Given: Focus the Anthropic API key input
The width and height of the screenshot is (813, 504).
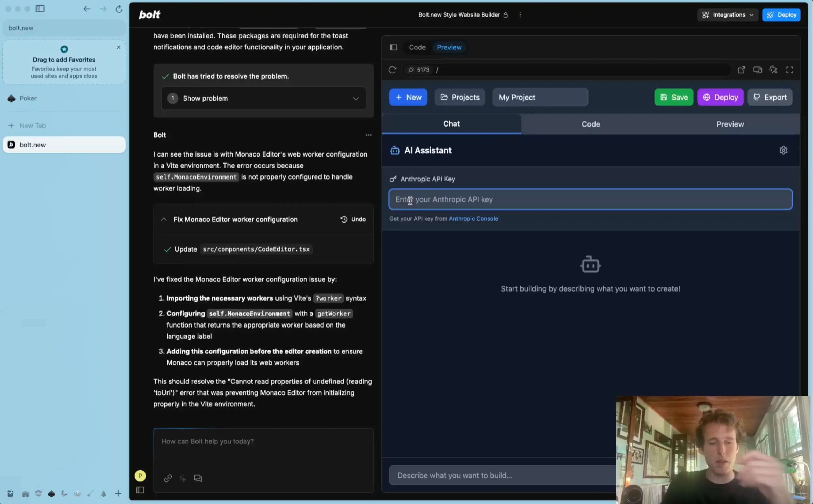Looking at the screenshot, I should pos(590,199).
